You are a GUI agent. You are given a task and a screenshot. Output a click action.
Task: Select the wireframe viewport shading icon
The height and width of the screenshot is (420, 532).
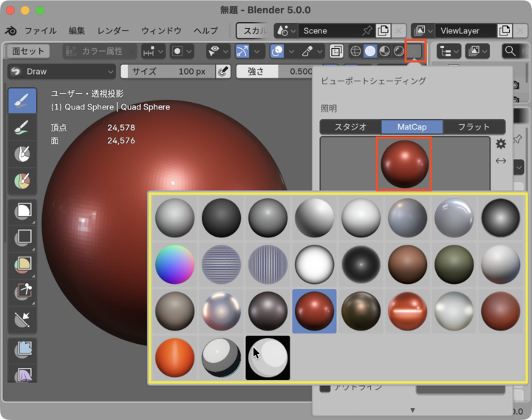click(355, 52)
